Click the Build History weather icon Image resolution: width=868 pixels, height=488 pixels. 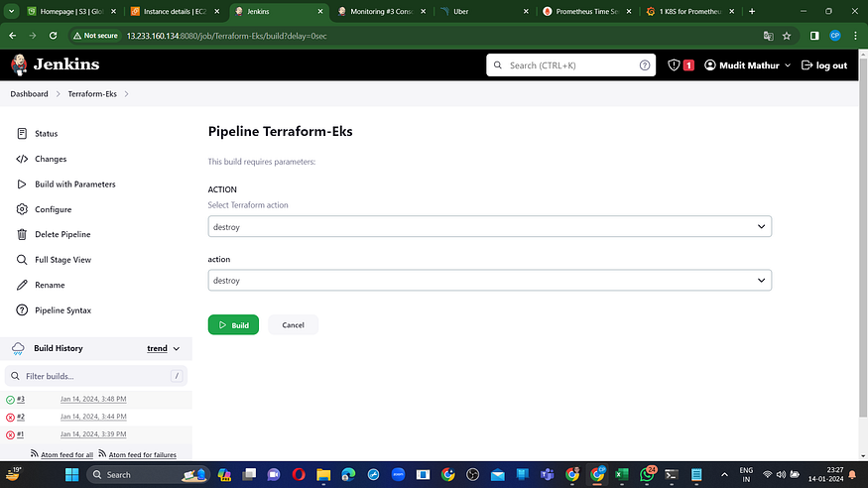[18, 348]
